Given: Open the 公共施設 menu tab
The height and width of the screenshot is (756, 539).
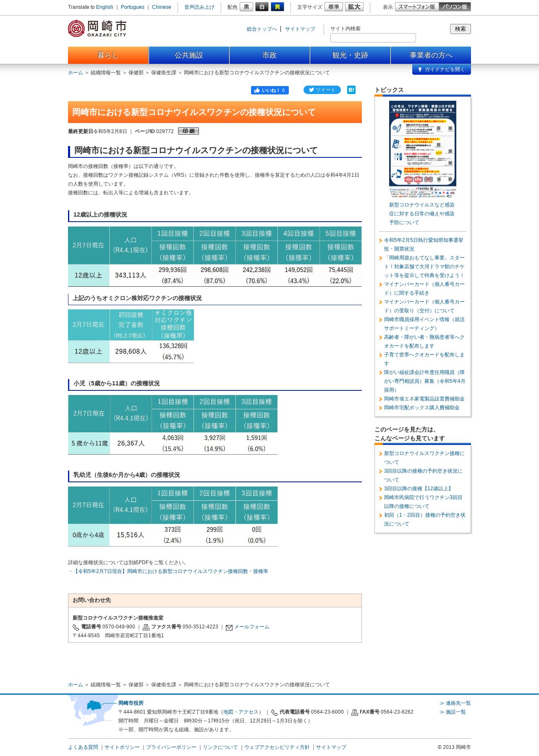Looking at the screenshot, I should click(x=189, y=55).
